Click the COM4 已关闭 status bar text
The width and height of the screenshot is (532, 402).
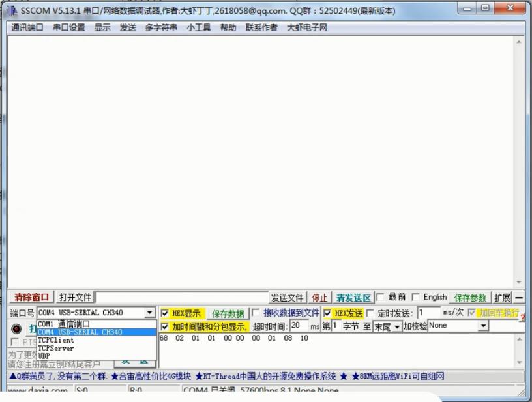pyautogui.click(x=261, y=391)
